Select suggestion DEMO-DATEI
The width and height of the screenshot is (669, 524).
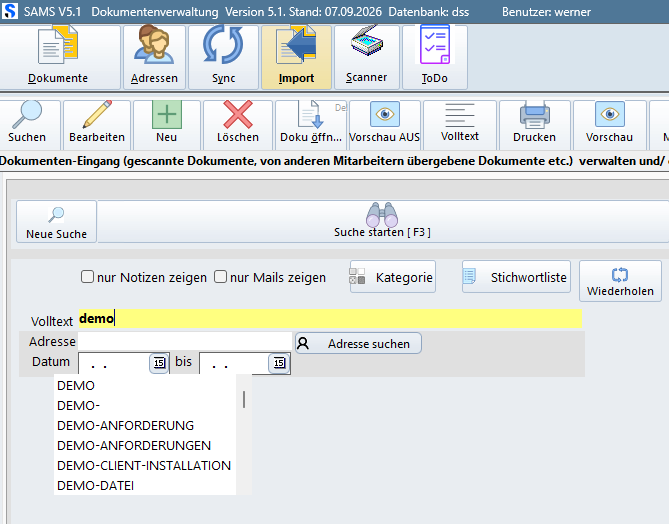coord(145,486)
